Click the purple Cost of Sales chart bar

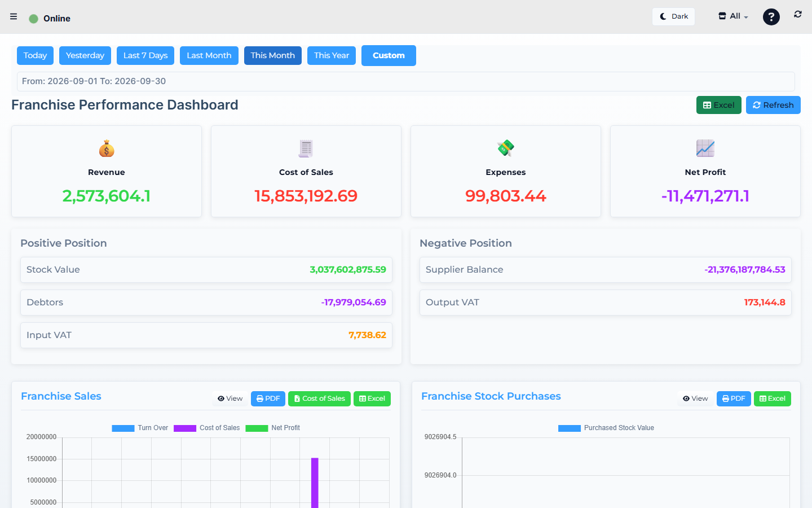click(315, 483)
